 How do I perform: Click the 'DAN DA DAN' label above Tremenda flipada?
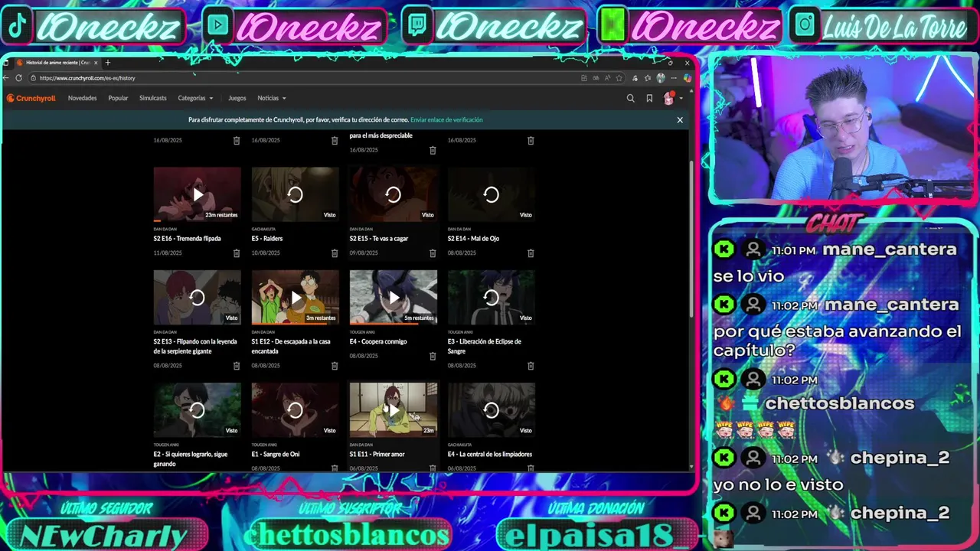click(165, 229)
